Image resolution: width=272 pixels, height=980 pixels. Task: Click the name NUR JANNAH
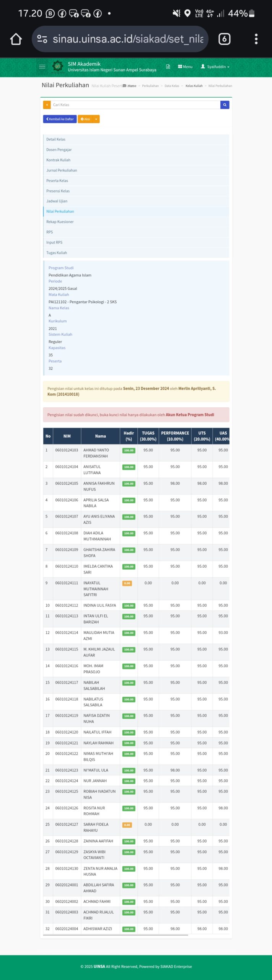pyautogui.click(x=95, y=781)
